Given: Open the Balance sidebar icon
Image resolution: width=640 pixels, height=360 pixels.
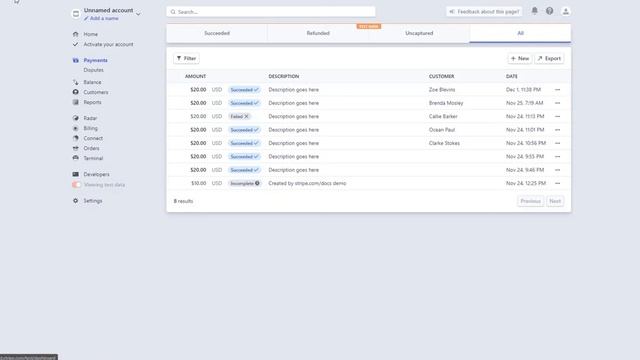Looking at the screenshot, I should (x=76, y=82).
